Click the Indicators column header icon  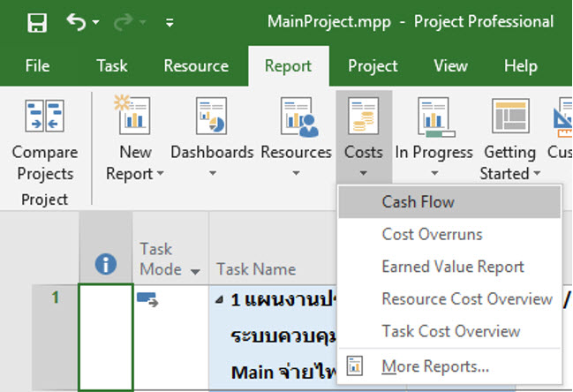[x=106, y=263]
